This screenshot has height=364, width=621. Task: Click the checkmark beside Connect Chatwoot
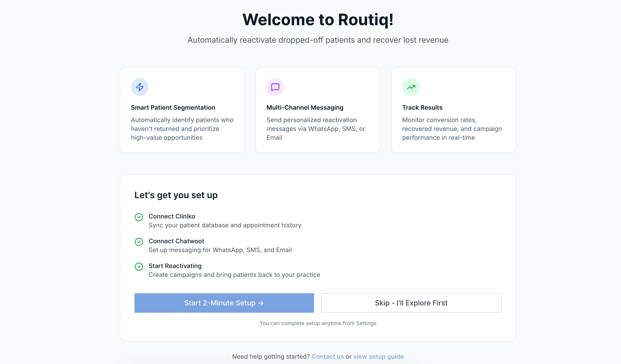[139, 242]
